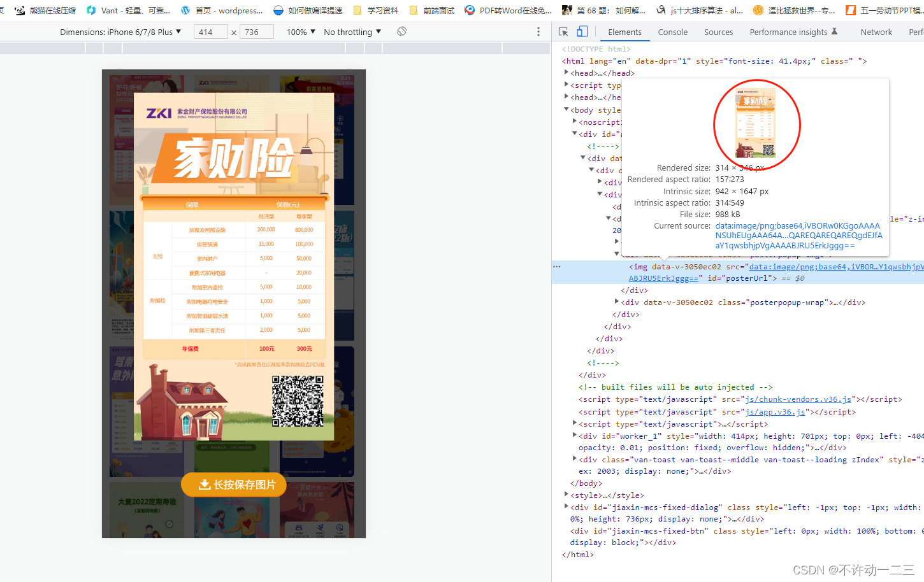The image size is (924, 582).
Task: Activate the inspect element picker icon
Action: click(x=563, y=32)
